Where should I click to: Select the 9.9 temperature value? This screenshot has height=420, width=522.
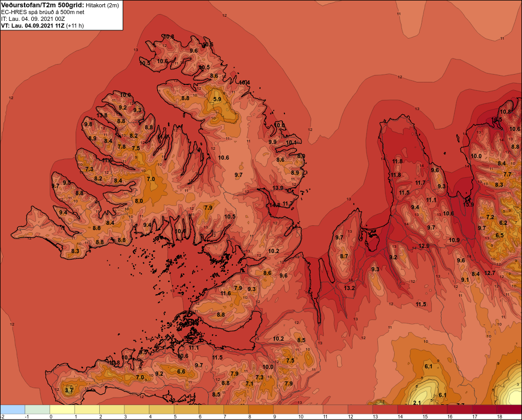click(272, 142)
